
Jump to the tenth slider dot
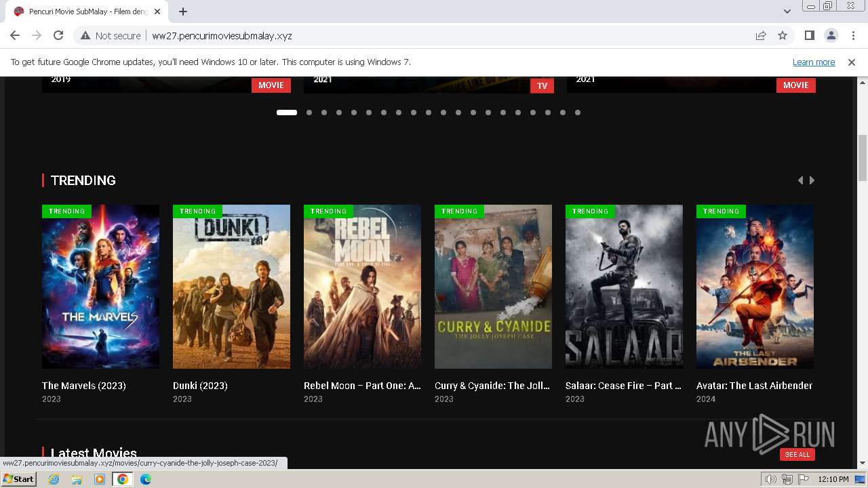point(429,113)
